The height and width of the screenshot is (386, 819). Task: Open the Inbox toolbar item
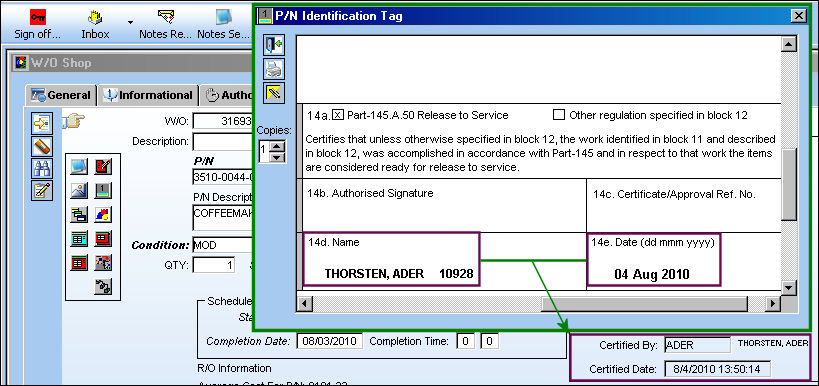coord(96,25)
